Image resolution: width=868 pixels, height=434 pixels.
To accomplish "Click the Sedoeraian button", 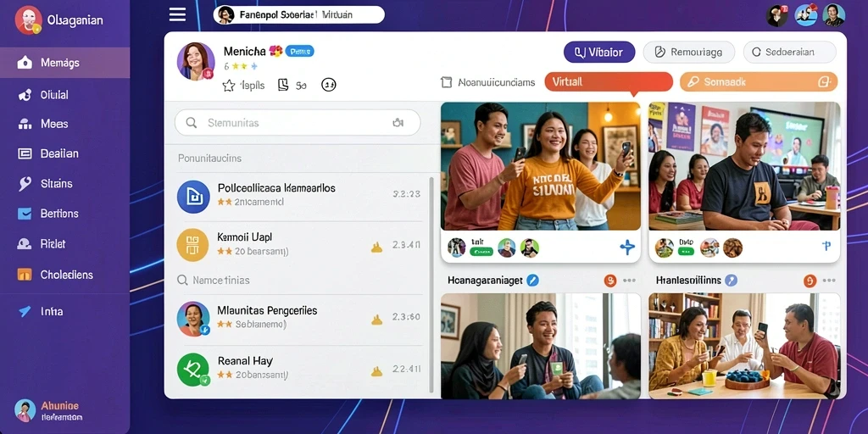I will [789, 53].
